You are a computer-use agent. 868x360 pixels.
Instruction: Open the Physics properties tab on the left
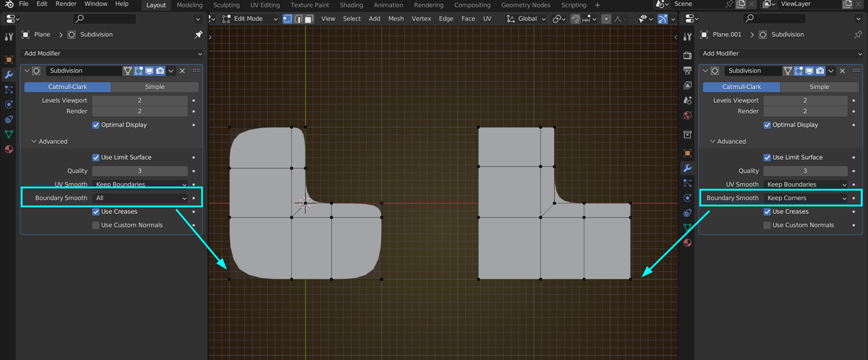click(9, 104)
